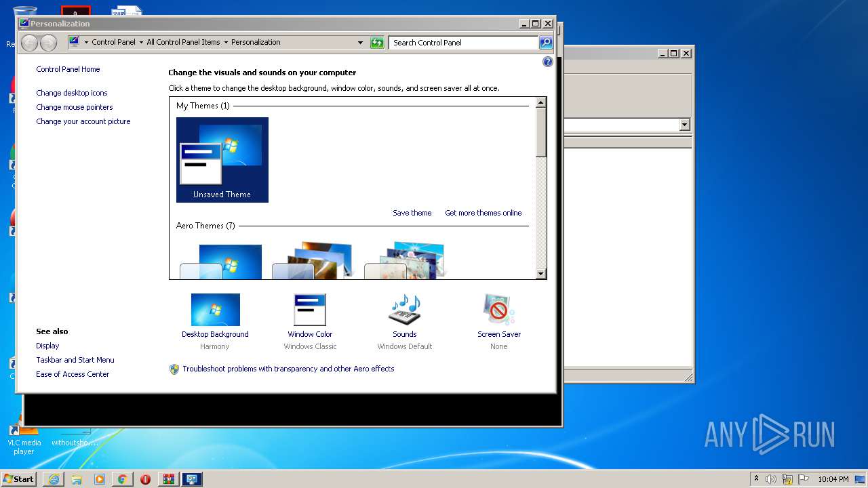
Task: Open Display link under See also
Action: click(47, 346)
